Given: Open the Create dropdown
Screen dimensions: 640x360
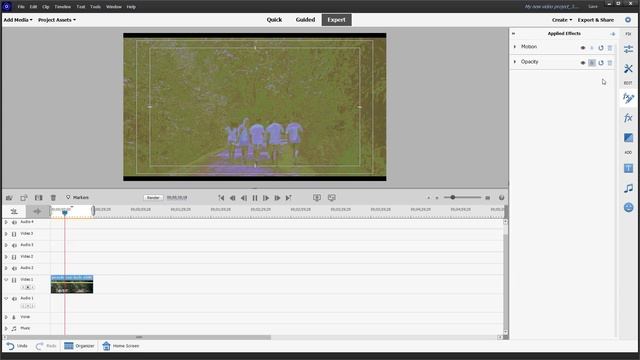Looking at the screenshot, I should pyautogui.click(x=562, y=20).
